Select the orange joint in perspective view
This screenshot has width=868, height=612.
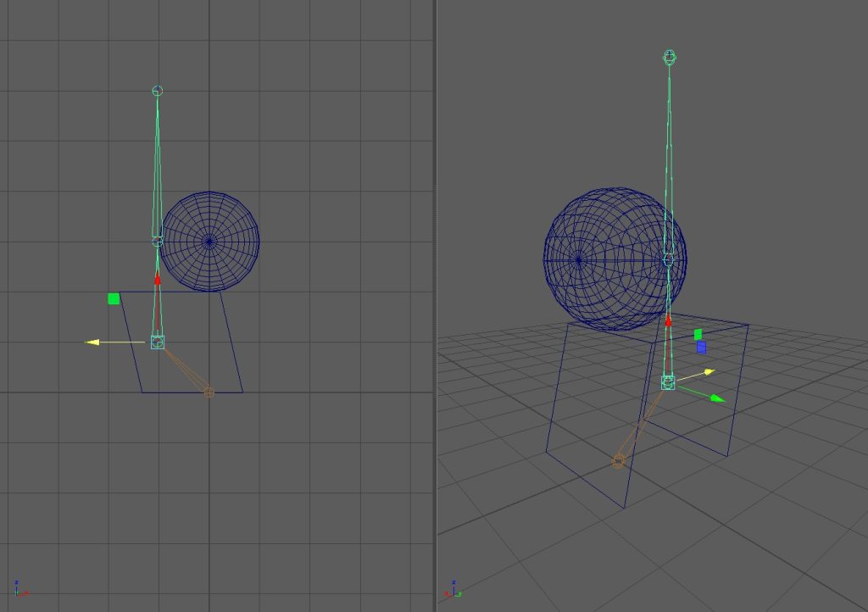pyautogui.click(x=619, y=460)
